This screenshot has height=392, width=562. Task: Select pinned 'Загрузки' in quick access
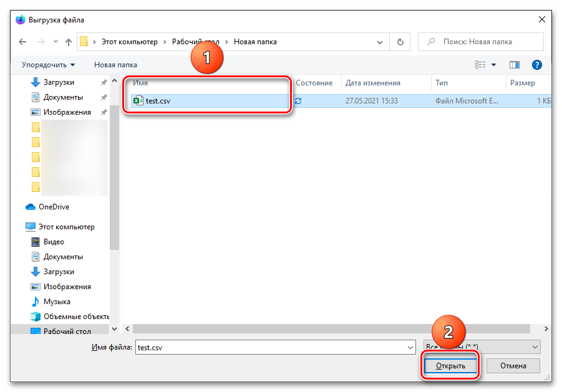point(59,82)
